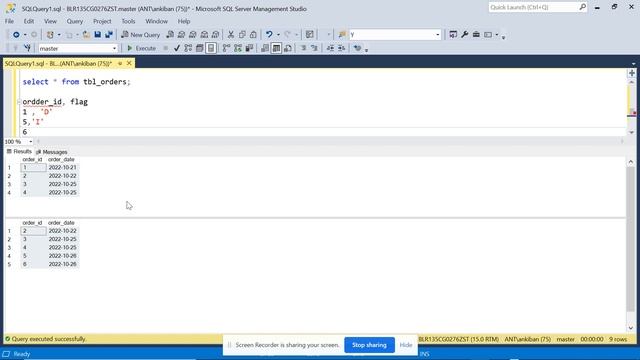Click the Find in Files icon
This screenshot has width=640, height=360.
point(342,35)
